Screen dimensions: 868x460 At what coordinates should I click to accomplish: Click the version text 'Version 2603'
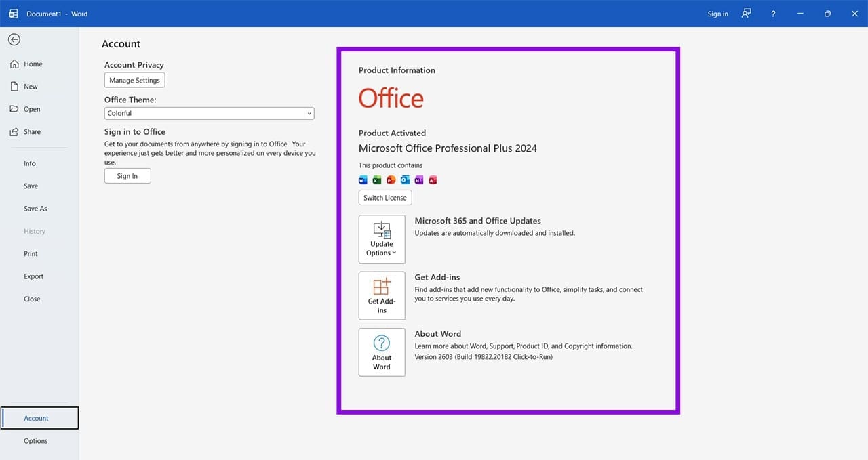(x=434, y=357)
